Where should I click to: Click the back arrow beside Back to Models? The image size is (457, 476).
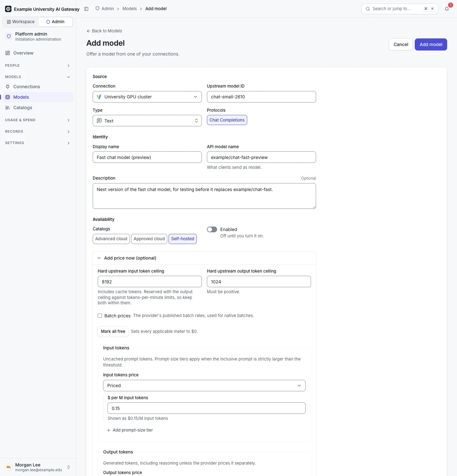tap(89, 31)
